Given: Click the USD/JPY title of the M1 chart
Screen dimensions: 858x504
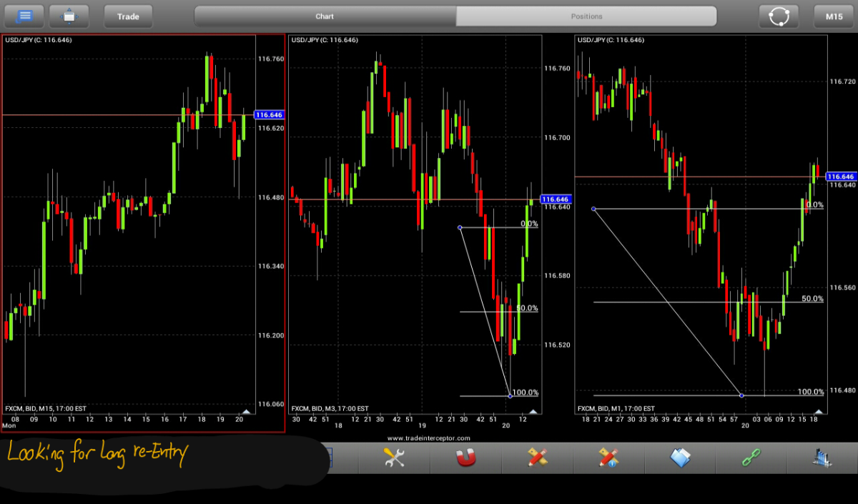Looking at the screenshot, I should point(611,40).
